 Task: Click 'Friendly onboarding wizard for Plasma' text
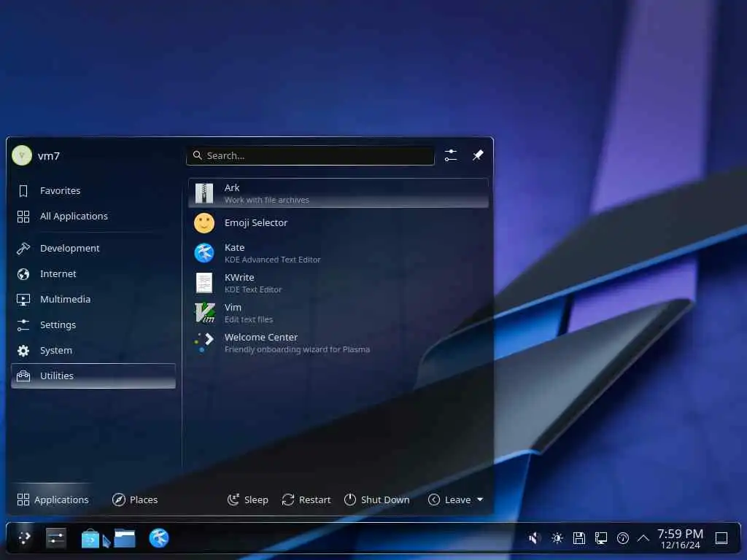pos(298,349)
